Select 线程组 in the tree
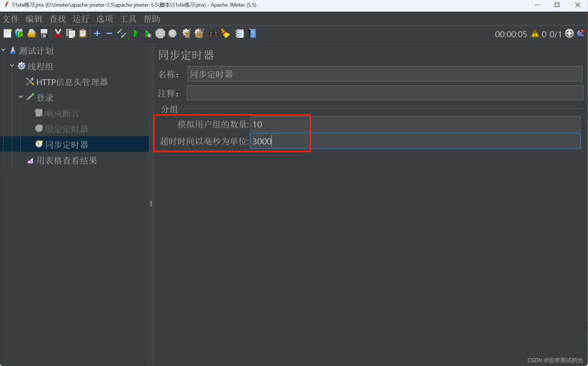Viewport: 588px width, 366px height. coord(40,66)
